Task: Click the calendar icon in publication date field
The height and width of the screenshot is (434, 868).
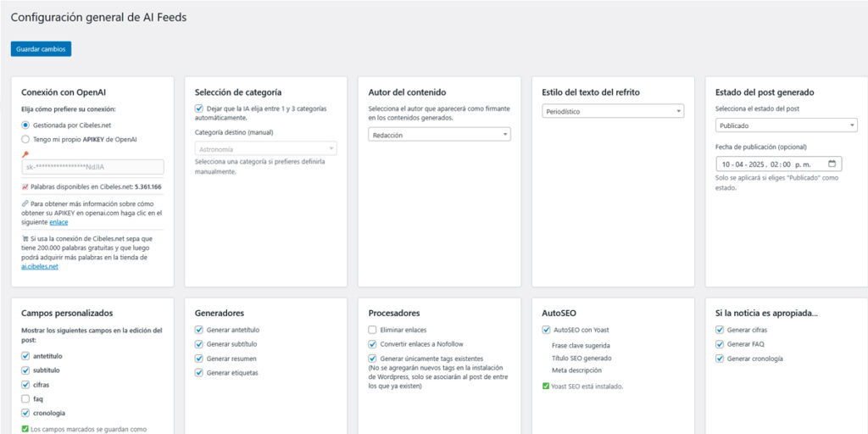Action: (833, 164)
